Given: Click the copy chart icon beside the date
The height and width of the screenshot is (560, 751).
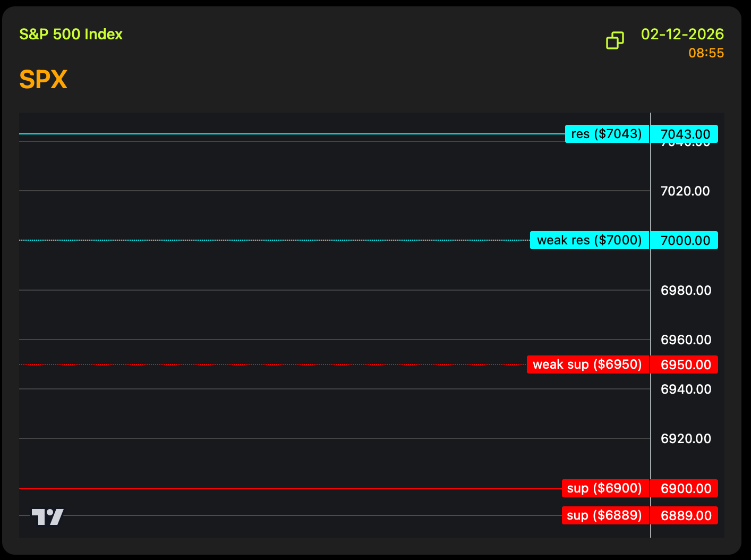Looking at the screenshot, I should tap(615, 40).
